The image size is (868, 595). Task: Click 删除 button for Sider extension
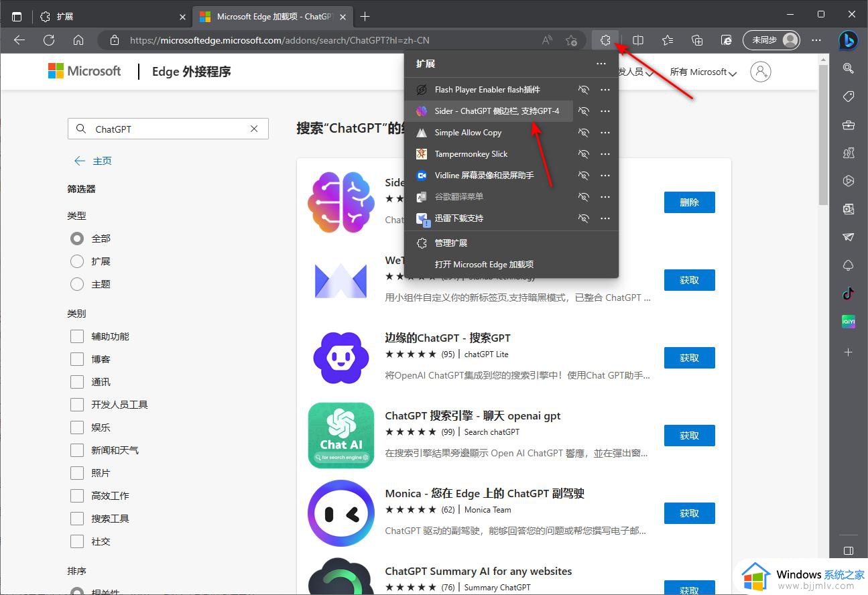pyautogui.click(x=689, y=202)
